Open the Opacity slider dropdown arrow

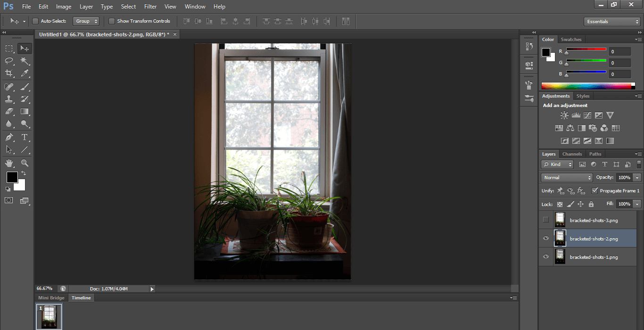tap(637, 178)
